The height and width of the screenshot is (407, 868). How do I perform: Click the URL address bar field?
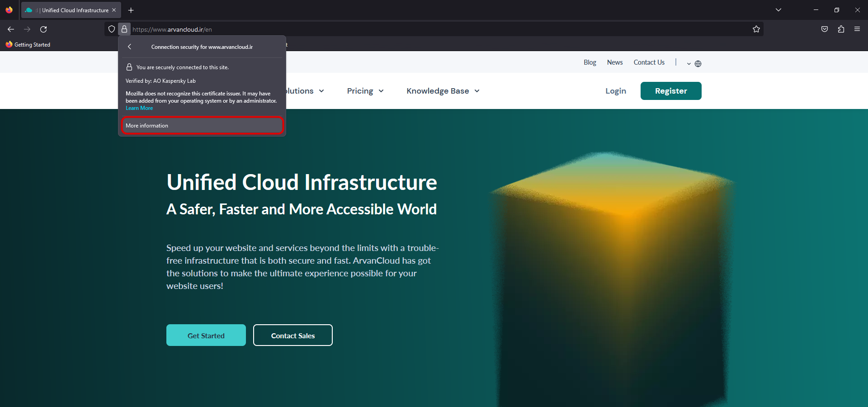click(x=407, y=29)
